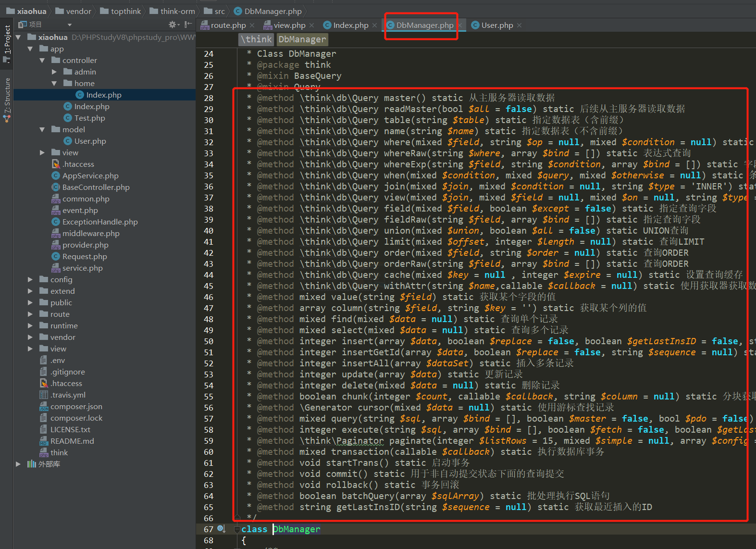The image size is (756, 549).
Task: Open service.php in project tree
Action: click(x=77, y=268)
